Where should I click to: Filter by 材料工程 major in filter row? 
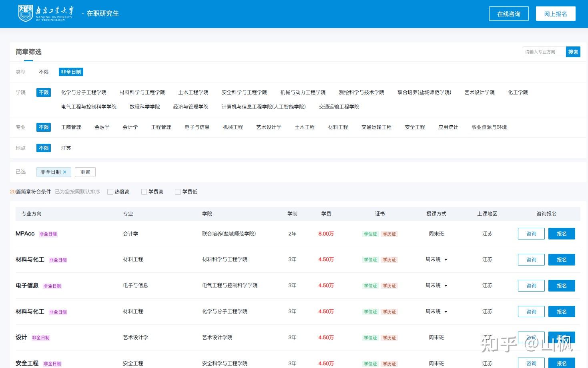pos(338,127)
